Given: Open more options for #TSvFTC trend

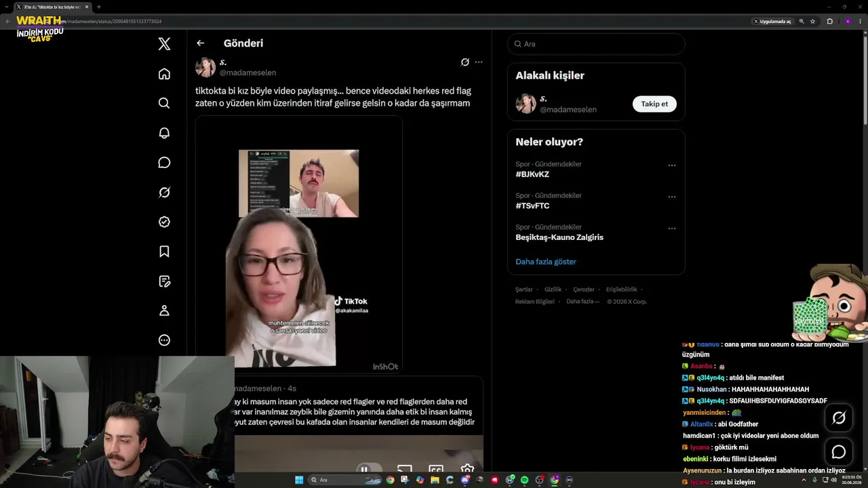Looking at the screenshot, I should click(672, 197).
